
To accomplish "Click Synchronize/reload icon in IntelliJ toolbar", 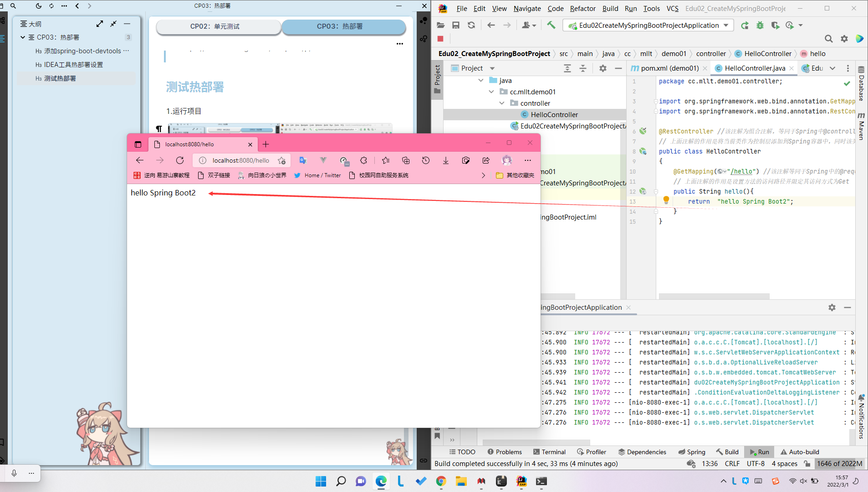I will [x=471, y=25].
